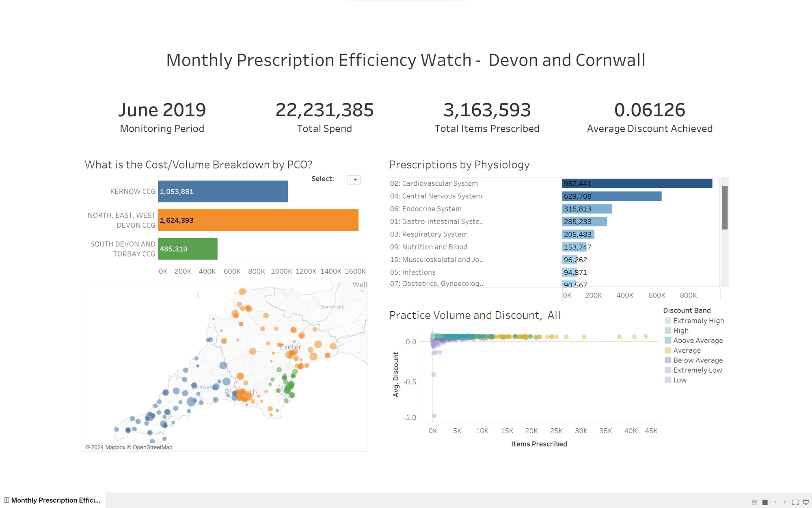Open the Monthly Prescription Effici... tab
Viewport: 812px width, 508px height.
(56, 500)
